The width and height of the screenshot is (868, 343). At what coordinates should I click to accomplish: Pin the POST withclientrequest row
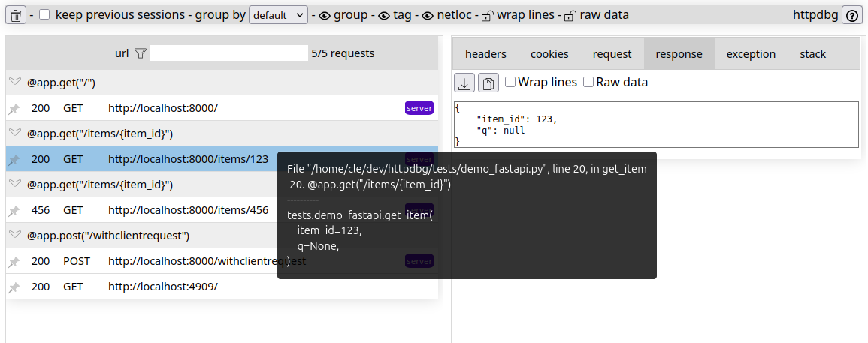[x=14, y=262]
